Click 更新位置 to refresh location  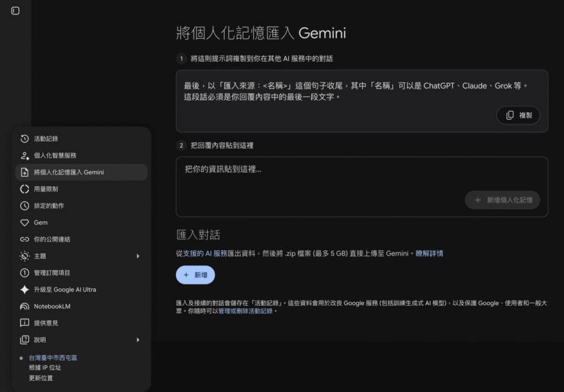(x=41, y=378)
